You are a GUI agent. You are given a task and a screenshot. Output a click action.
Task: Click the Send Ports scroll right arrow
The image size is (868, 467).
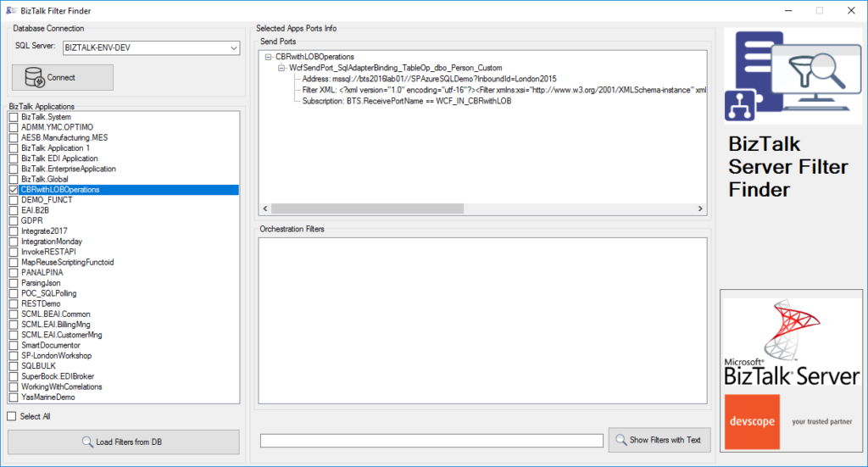click(700, 208)
